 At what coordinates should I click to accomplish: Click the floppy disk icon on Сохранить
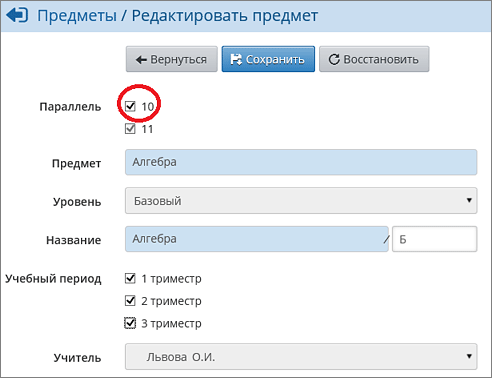[236, 59]
